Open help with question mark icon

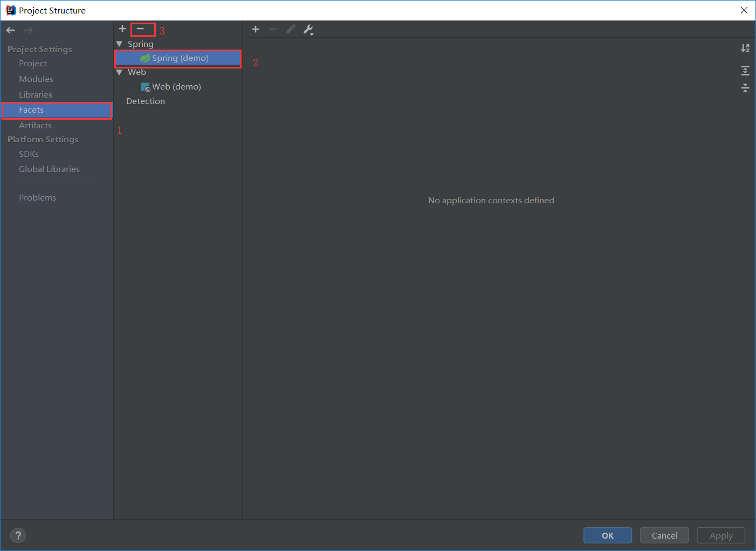point(18,535)
